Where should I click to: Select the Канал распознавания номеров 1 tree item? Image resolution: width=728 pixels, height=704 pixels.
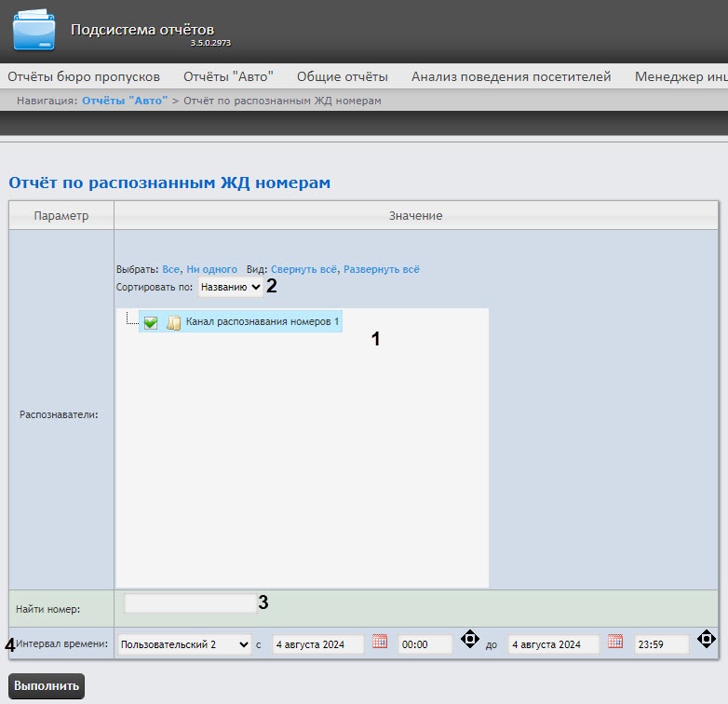pyautogui.click(x=263, y=321)
